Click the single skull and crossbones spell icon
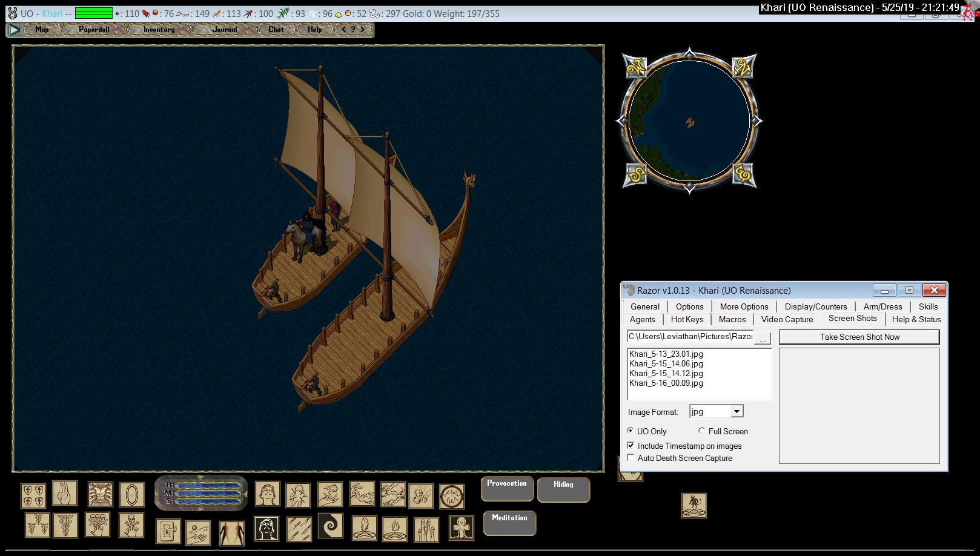The width and height of the screenshot is (980, 556). pos(132,525)
